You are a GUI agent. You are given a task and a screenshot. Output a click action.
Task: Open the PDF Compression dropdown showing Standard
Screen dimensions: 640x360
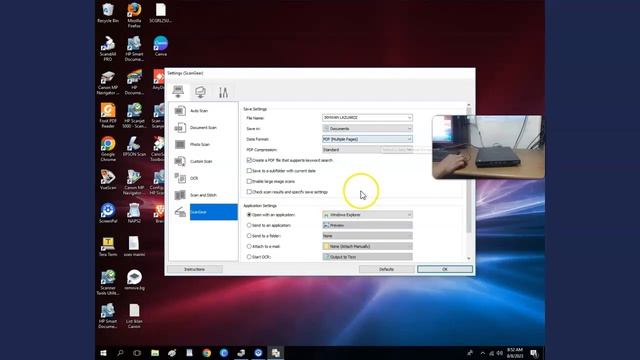[x=367, y=149]
